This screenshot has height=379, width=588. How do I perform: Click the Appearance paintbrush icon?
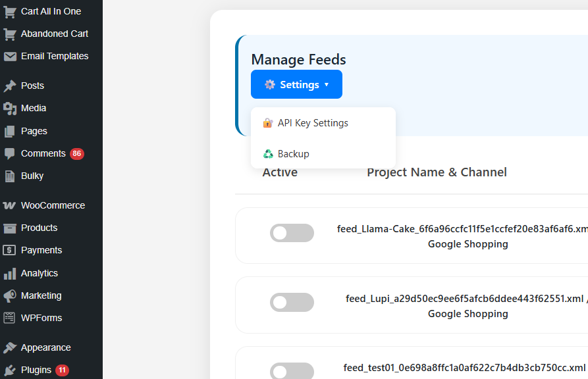10,348
